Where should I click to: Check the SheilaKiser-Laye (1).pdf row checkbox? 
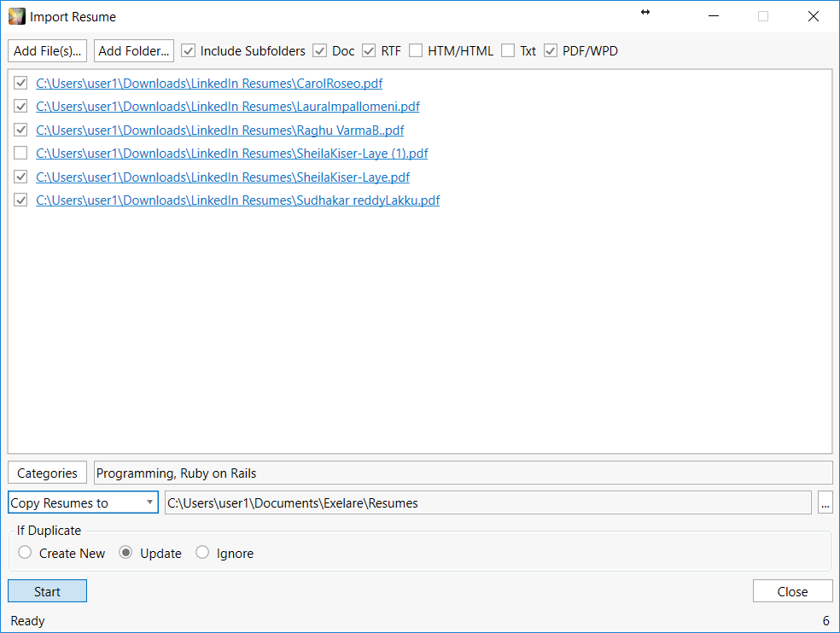(x=20, y=154)
